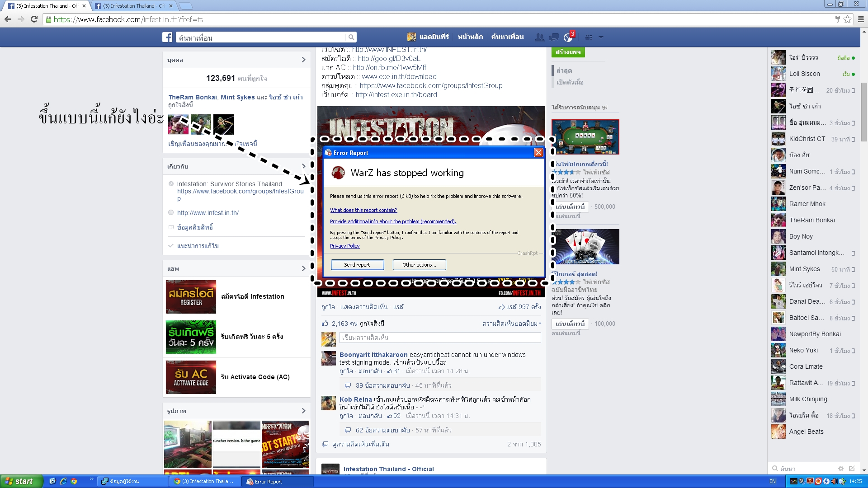Open the account dropdown arrow in Facebook bar
This screenshot has width=868, height=488.
pyautogui.click(x=601, y=37)
